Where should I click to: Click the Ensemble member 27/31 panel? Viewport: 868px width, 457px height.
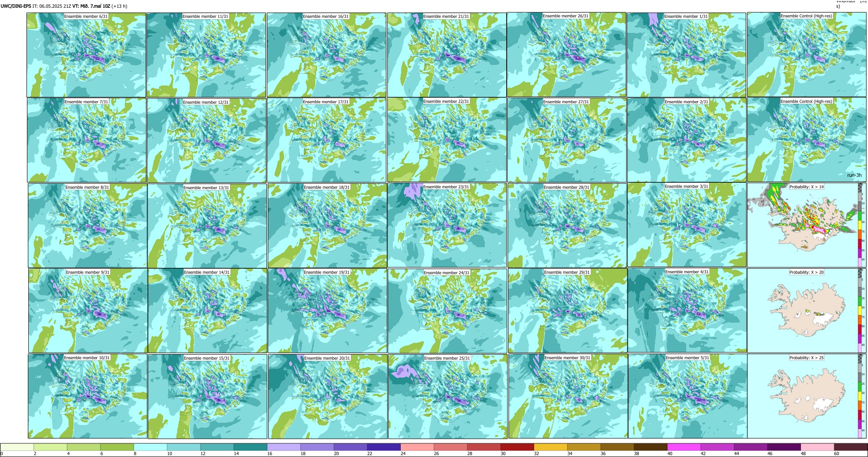tap(567, 140)
